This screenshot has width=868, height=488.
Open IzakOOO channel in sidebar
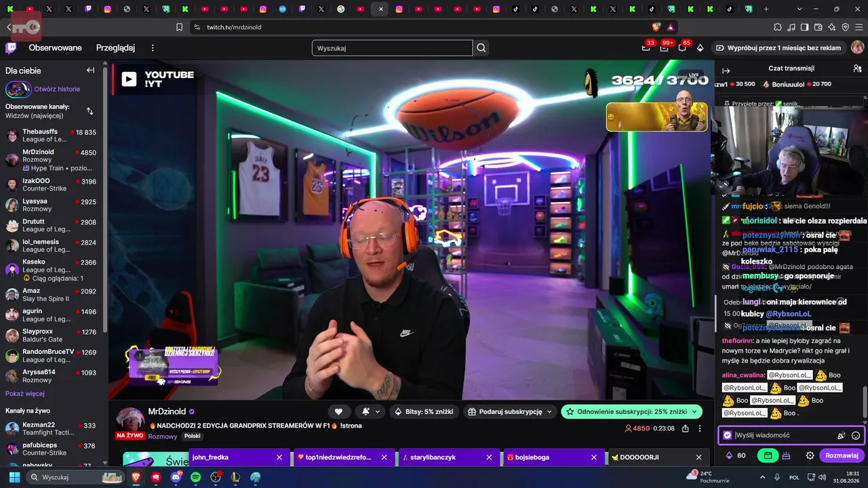51,184
